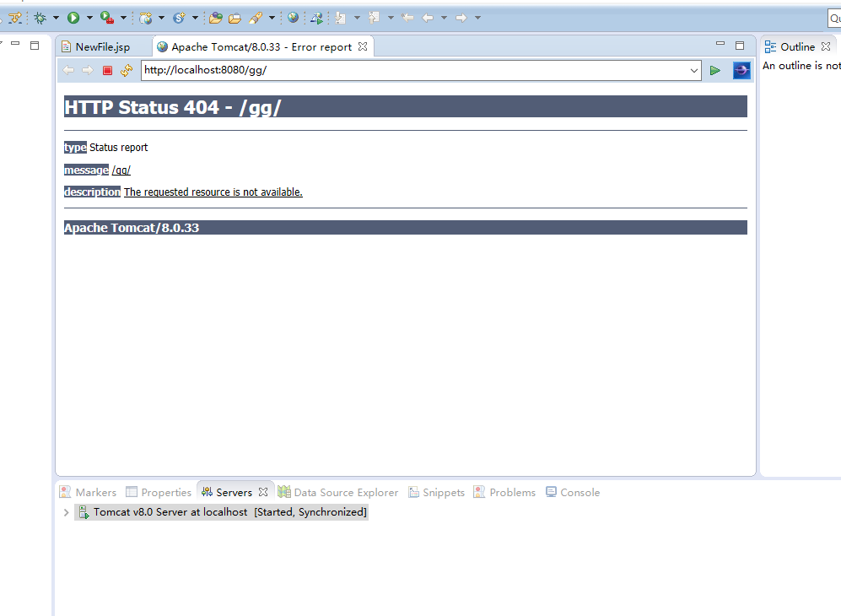The height and width of the screenshot is (616, 841).
Task: Maximize the editor area
Action: pos(740,46)
